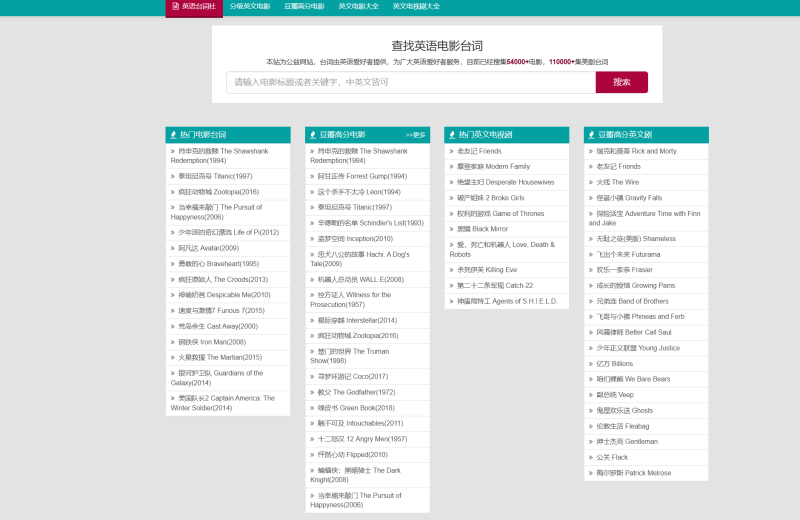Open Despicable Me(2010) link
Viewport: 800px width, 520px height.
[x=224, y=295]
